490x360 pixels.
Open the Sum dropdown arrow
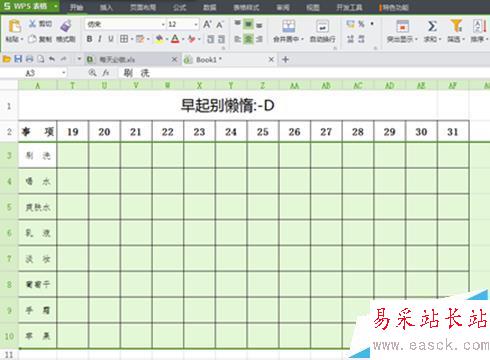tap(440, 39)
